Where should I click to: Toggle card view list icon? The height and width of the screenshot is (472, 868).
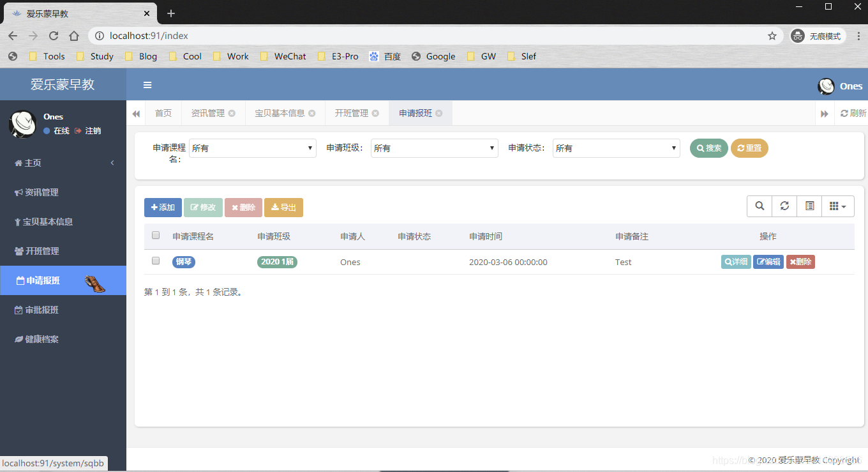pos(809,206)
